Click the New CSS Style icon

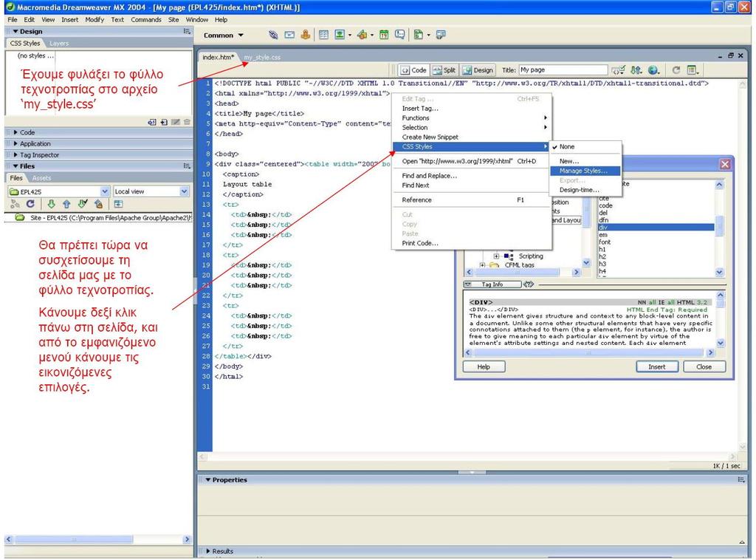[x=164, y=123]
